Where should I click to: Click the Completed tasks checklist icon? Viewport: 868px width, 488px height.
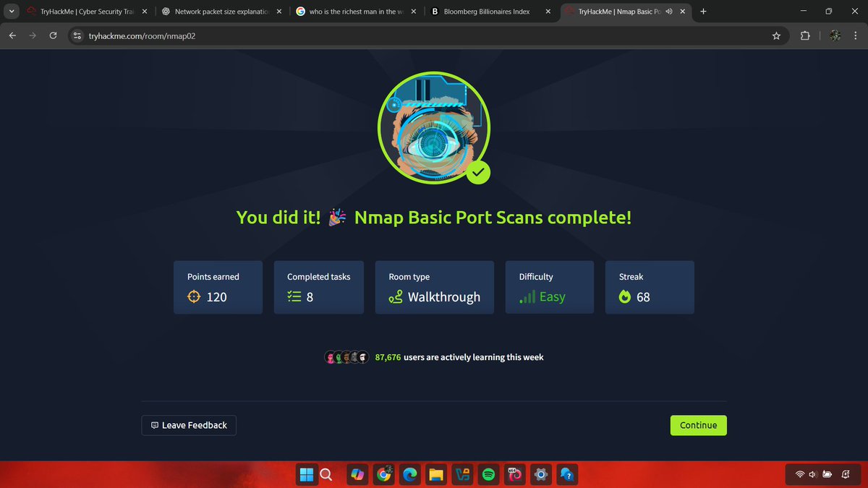(x=294, y=296)
